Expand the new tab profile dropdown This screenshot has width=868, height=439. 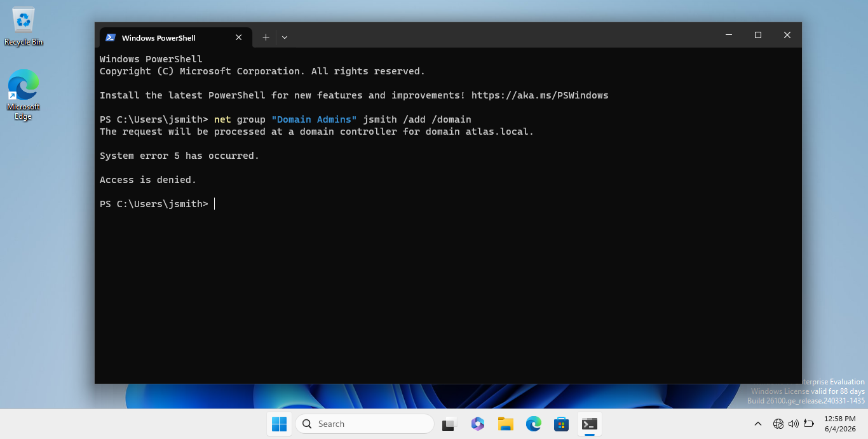point(285,37)
